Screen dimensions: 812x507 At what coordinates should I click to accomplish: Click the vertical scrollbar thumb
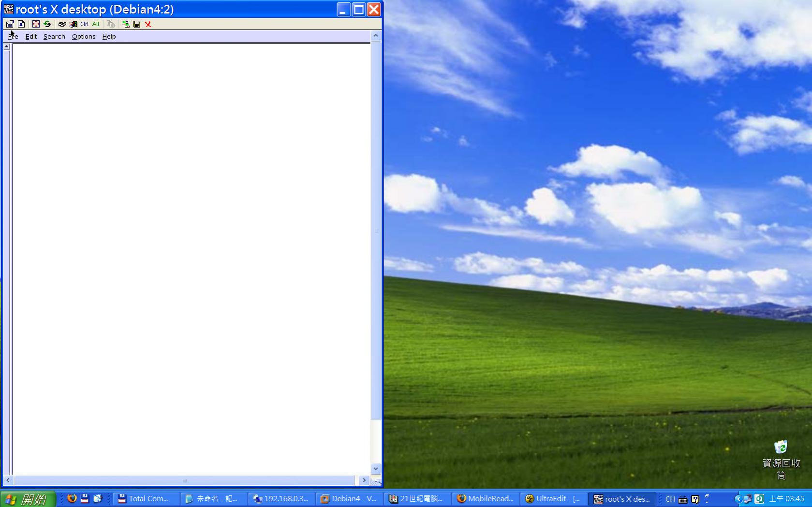coord(376,230)
